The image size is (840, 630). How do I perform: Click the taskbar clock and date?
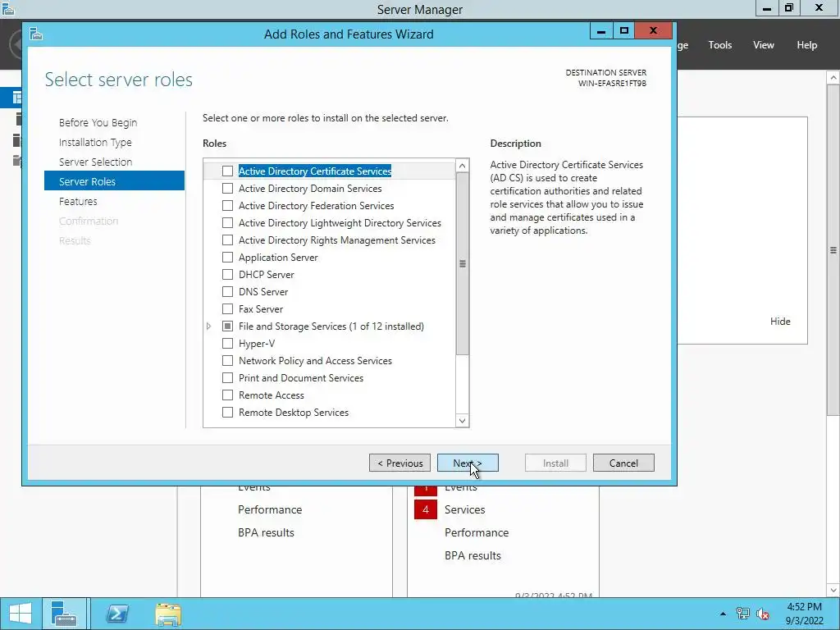804,614
